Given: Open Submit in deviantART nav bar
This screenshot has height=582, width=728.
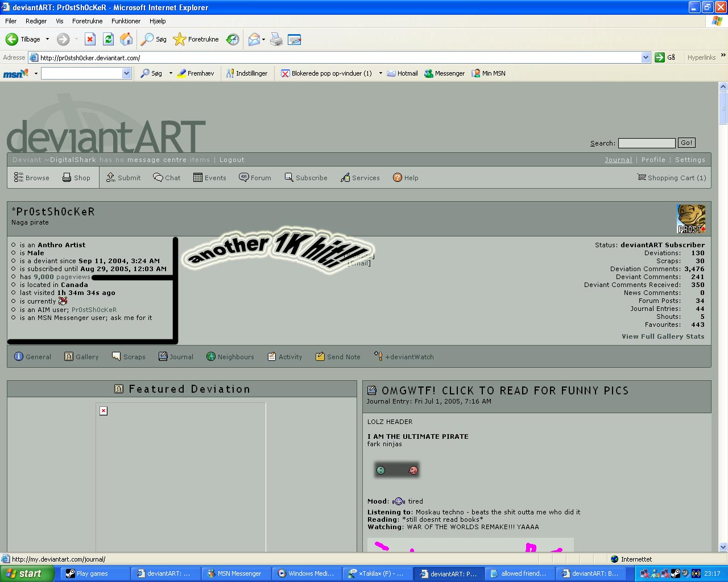Looking at the screenshot, I should tap(123, 178).
